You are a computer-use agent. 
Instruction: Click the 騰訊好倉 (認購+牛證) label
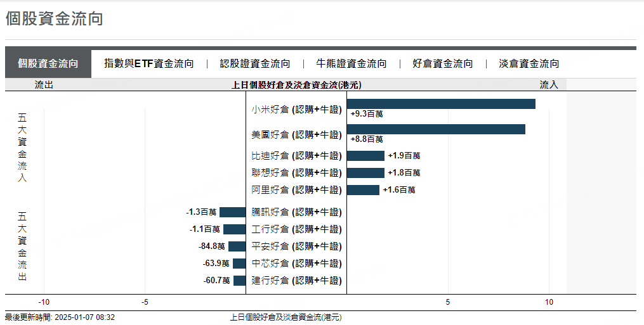pyautogui.click(x=296, y=212)
